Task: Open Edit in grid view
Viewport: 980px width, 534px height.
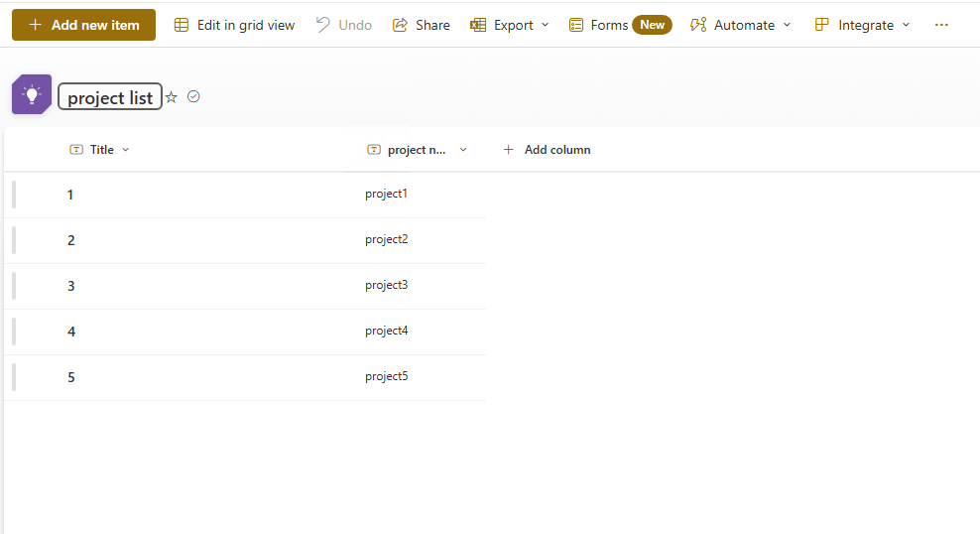Action: point(234,25)
